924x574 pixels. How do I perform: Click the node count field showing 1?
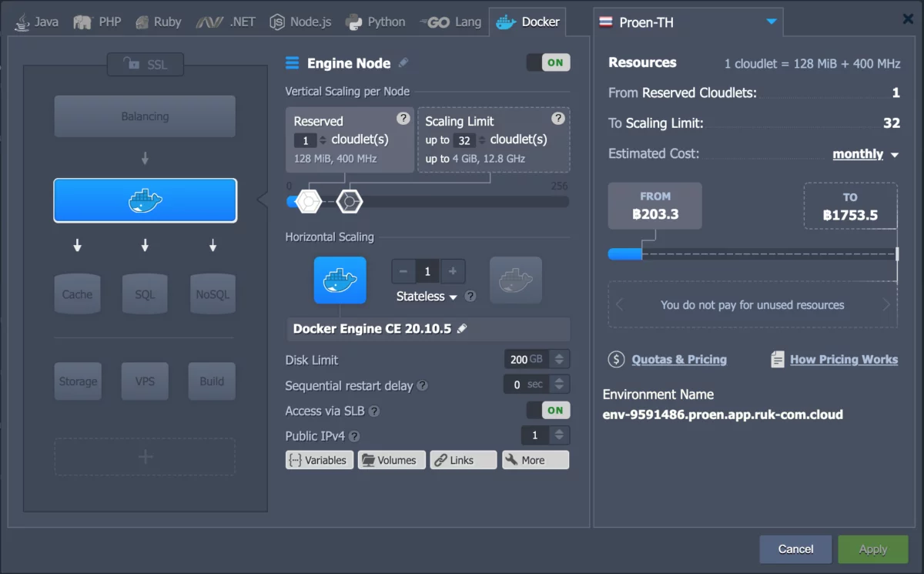[428, 271]
